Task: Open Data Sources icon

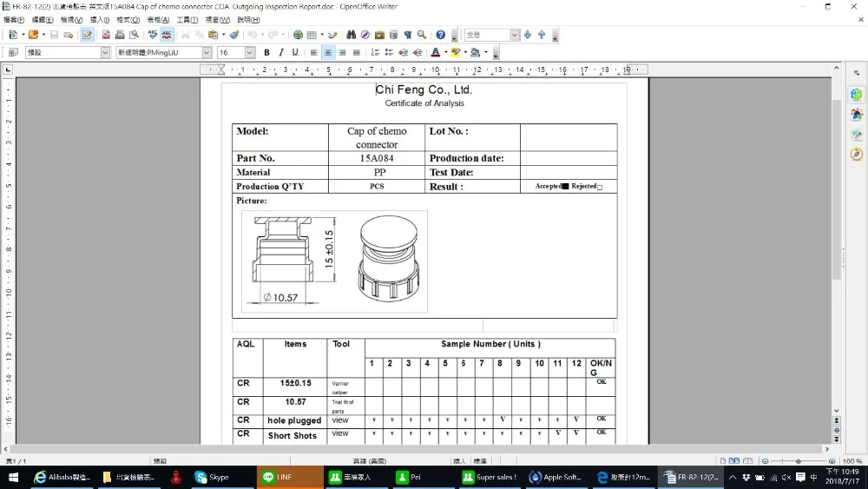Action: [x=393, y=35]
